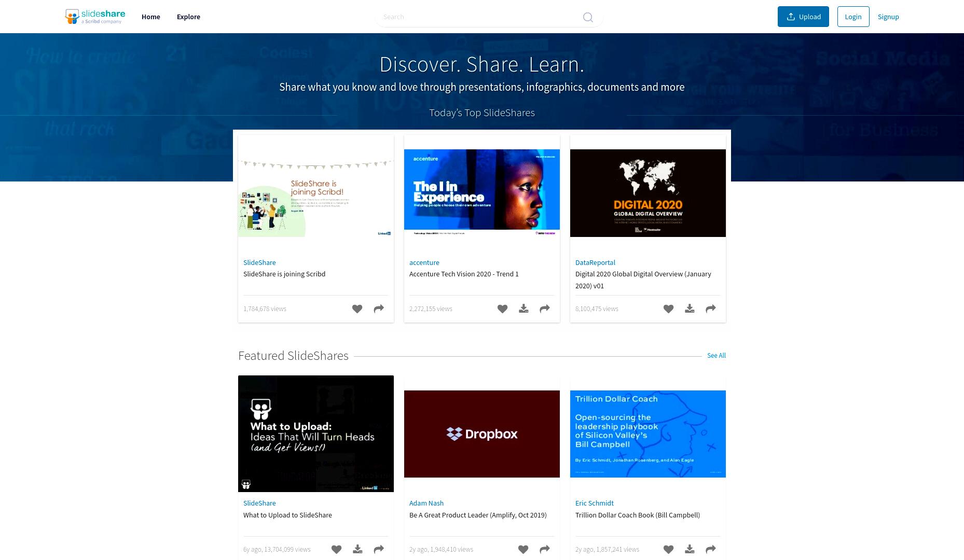Open the Explore menu item

[x=188, y=17]
